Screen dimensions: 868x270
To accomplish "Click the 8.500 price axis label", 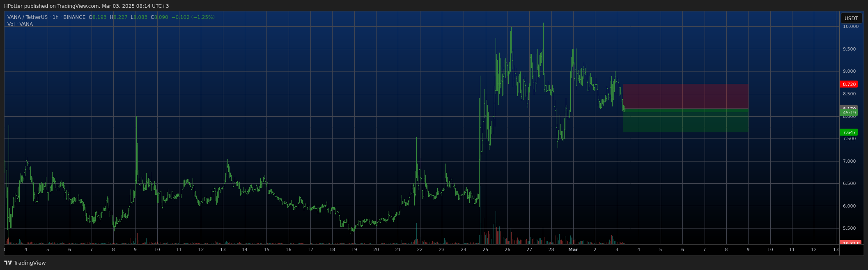I will [849, 94].
